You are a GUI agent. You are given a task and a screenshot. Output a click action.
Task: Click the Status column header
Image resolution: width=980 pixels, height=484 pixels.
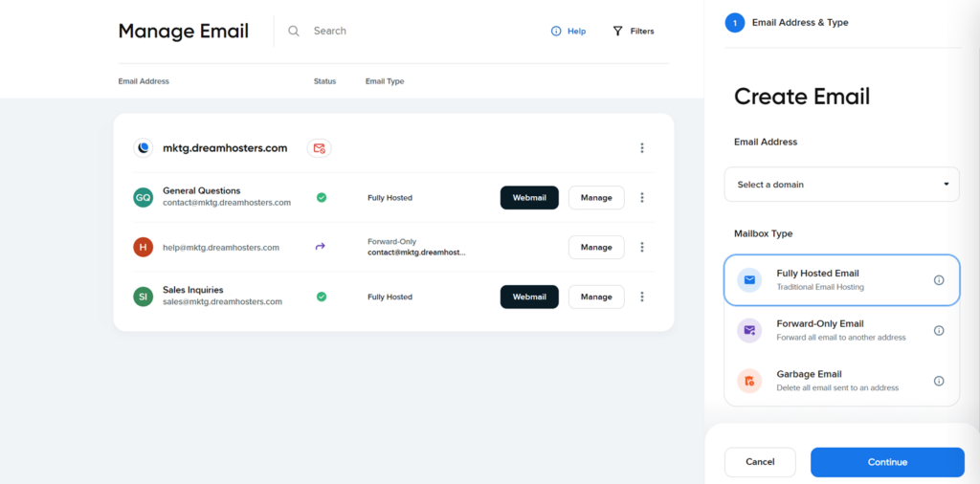pos(324,81)
